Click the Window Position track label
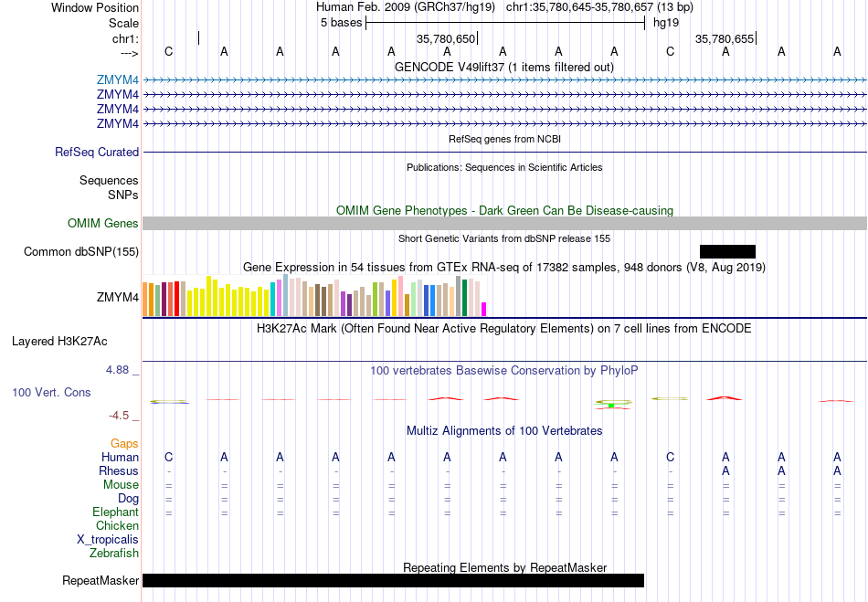 [x=95, y=7]
